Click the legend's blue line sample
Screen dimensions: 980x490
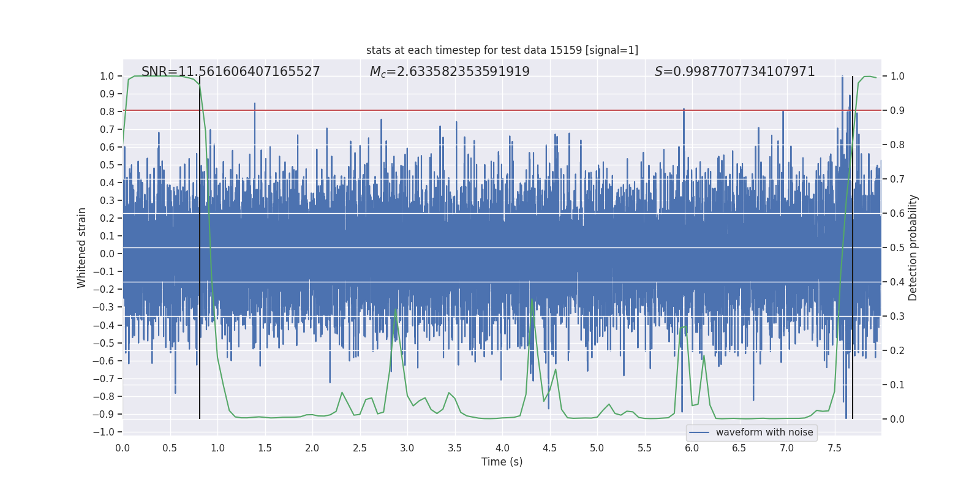699,432
